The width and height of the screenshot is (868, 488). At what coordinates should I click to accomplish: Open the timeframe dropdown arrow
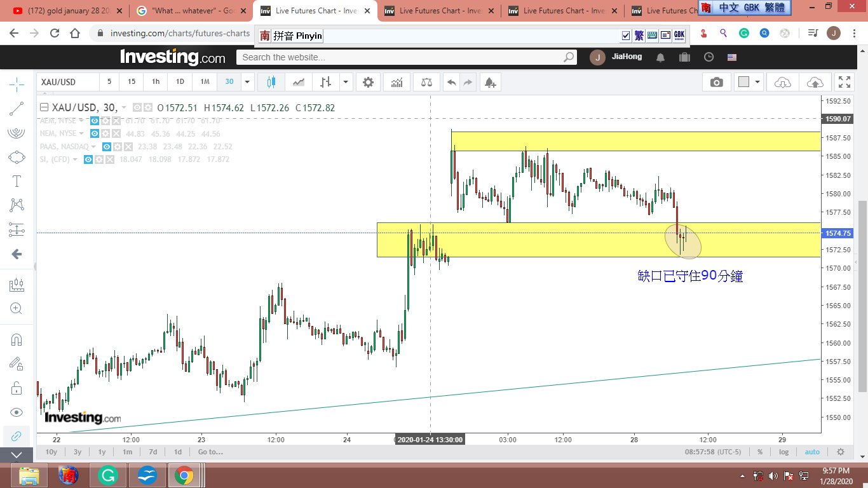248,82
